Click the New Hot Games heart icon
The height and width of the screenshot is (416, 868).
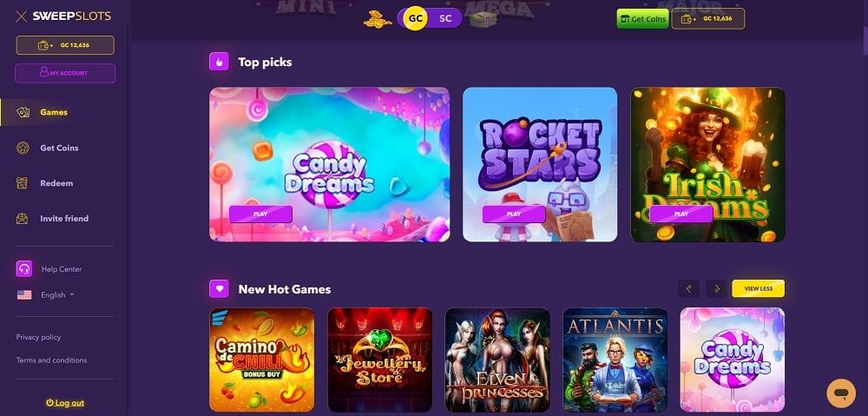220,288
